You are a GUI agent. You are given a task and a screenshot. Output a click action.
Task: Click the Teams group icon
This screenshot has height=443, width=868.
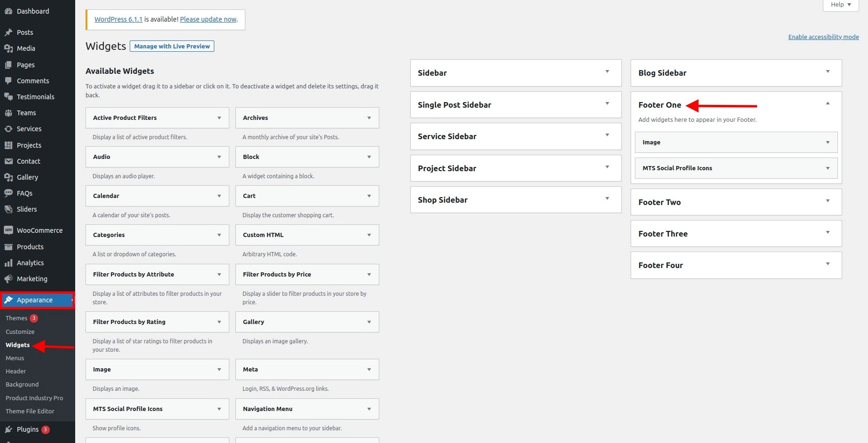coord(8,113)
